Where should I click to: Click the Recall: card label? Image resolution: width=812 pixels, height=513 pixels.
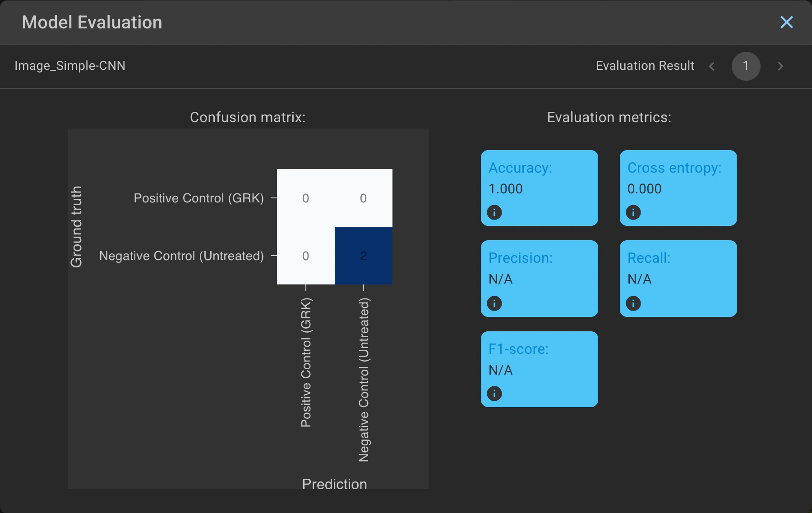tap(649, 258)
